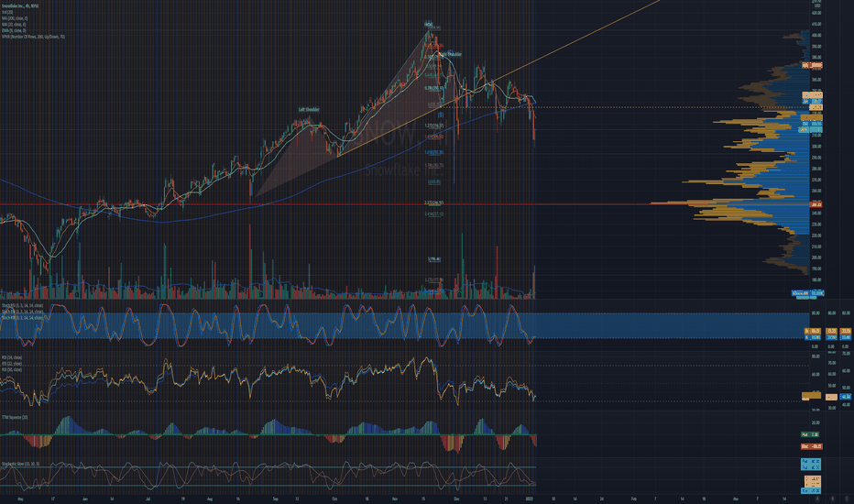Click the Nov label on time axis
854x504 pixels.
click(x=395, y=499)
